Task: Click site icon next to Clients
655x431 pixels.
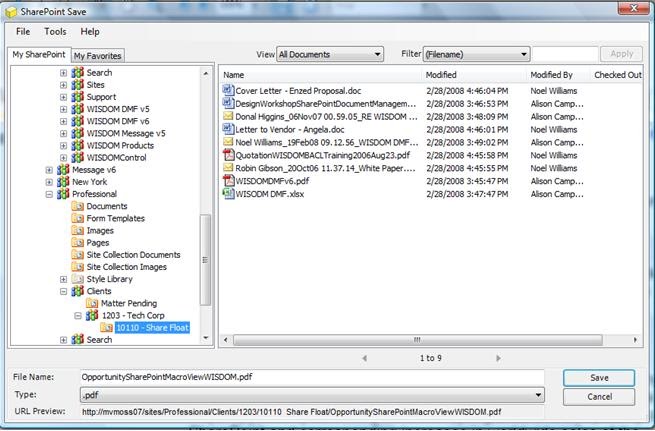Action: [x=78, y=291]
